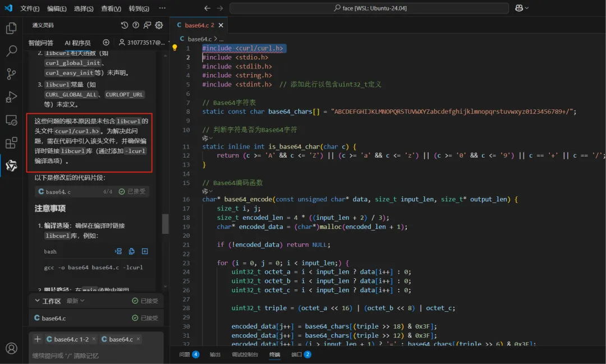Screen dimensions: 606x364
Task: Open the 文件(F) menu
Action: click(30, 8)
